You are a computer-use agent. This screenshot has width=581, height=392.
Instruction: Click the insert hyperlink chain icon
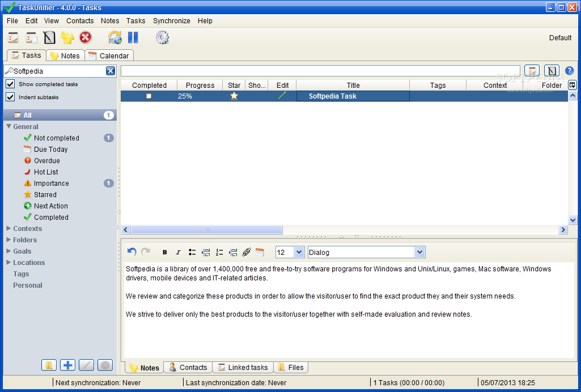pos(247,253)
